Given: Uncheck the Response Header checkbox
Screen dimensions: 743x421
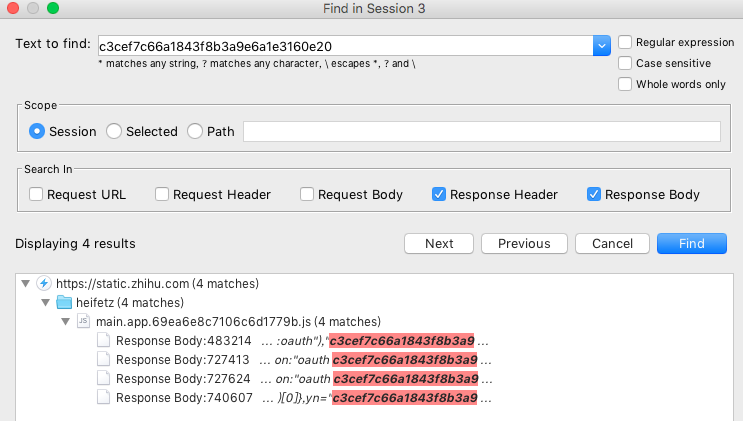Looking at the screenshot, I should tap(440, 195).
